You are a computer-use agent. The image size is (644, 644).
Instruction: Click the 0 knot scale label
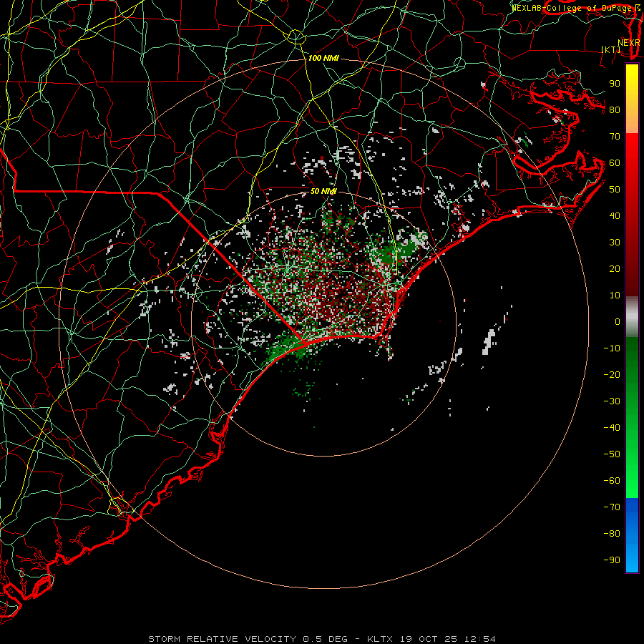[x=618, y=321]
